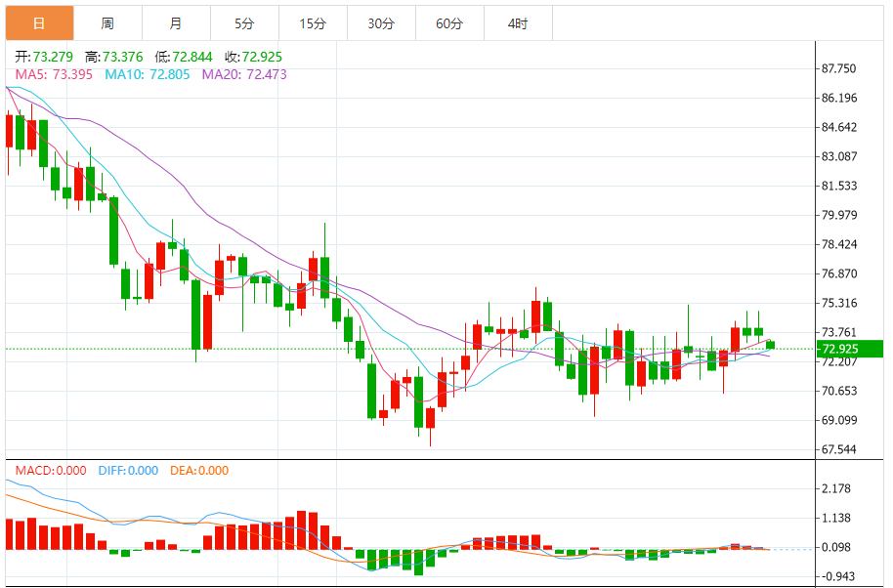This screenshot has width=893, height=588.
Task: Click the closing price 收:72.925
Action: click(253, 57)
